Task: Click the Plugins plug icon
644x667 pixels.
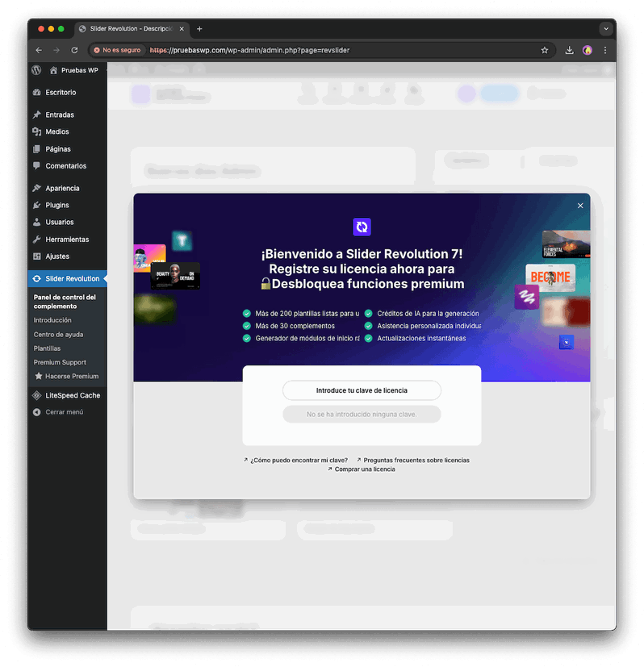Action: click(37, 205)
